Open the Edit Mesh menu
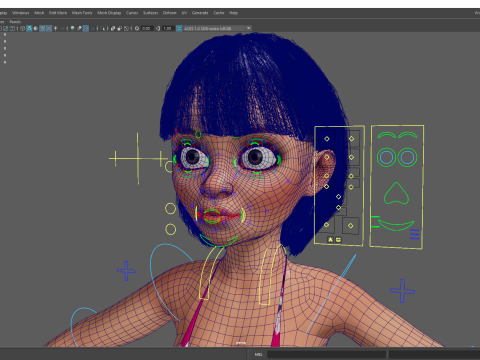Screen dimensions: 480x360 [x=58, y=13]
